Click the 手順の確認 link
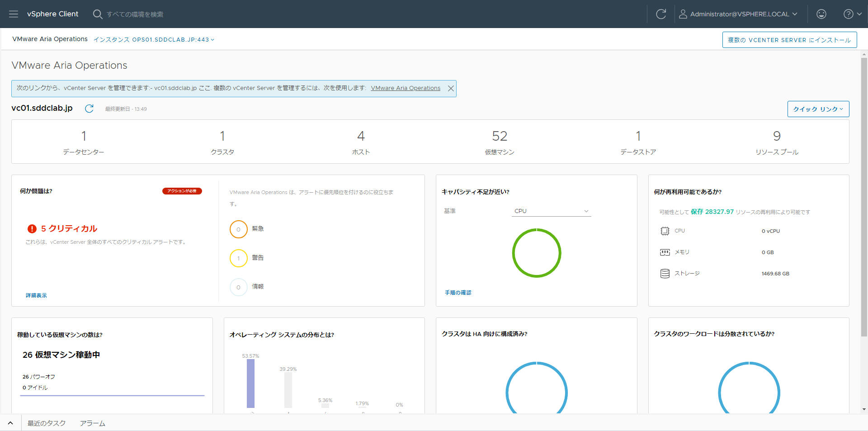Viewport: 868px width, 431px height. (458, 293)
